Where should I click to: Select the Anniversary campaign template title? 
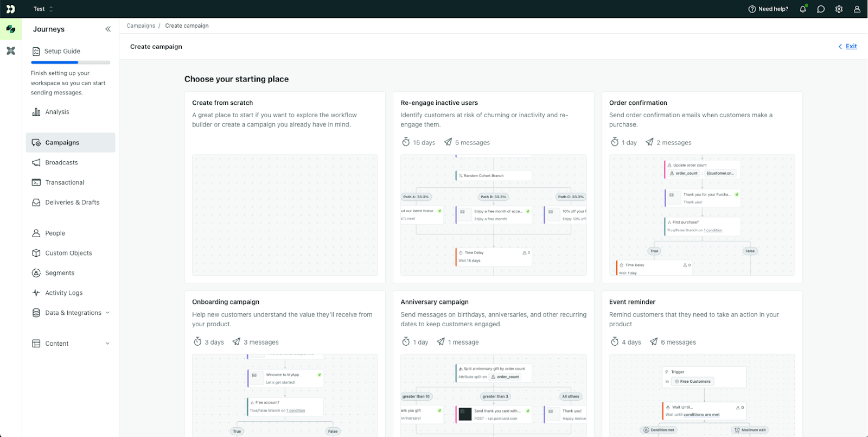435,302
